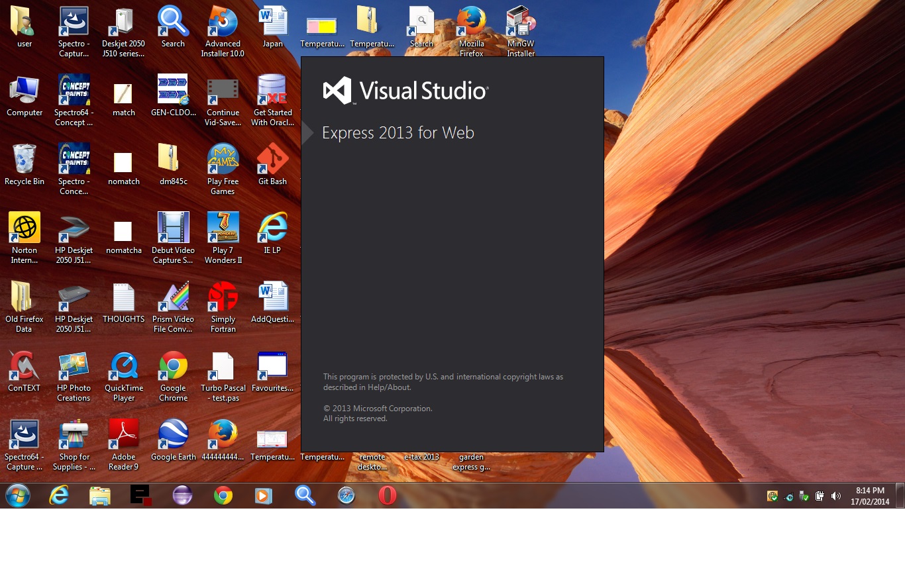Click the Visual Studio logo on splash screen

[405, 90]
